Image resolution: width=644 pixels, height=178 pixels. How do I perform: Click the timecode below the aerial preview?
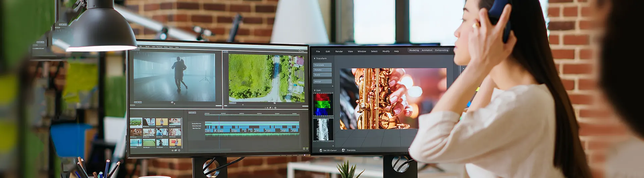[232, 103]
